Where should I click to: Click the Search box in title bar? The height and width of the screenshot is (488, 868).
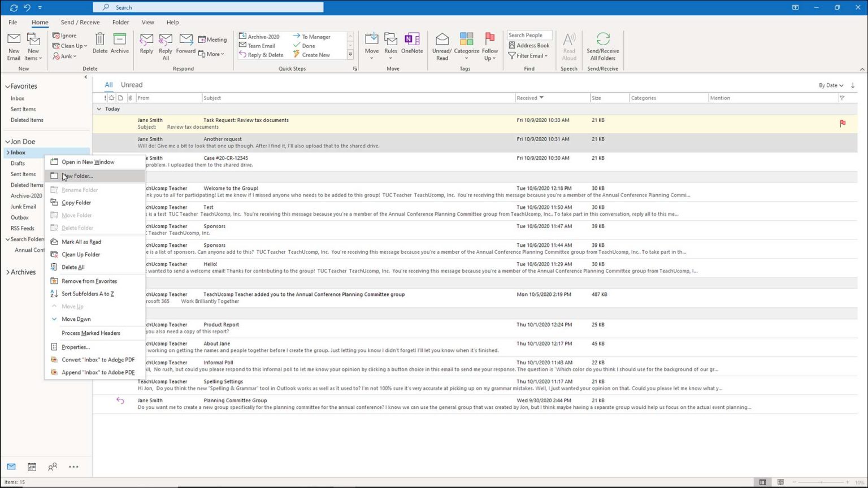[x=208, y=7]
